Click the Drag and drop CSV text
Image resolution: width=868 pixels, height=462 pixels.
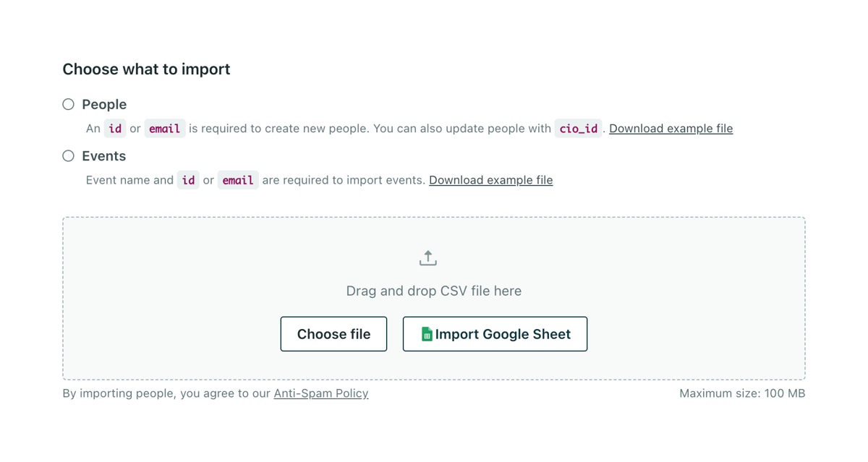coord(433,291)
